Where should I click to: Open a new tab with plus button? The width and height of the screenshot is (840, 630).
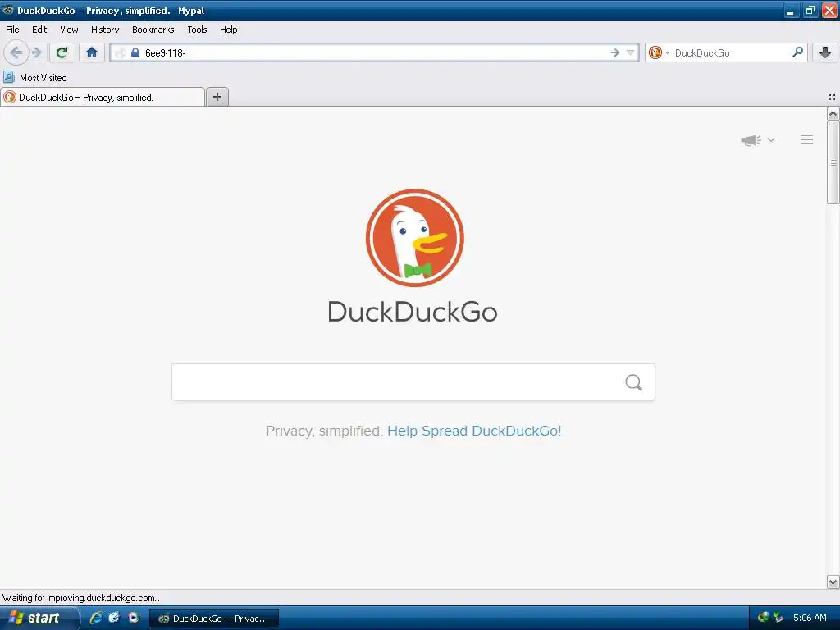[217, 97]
